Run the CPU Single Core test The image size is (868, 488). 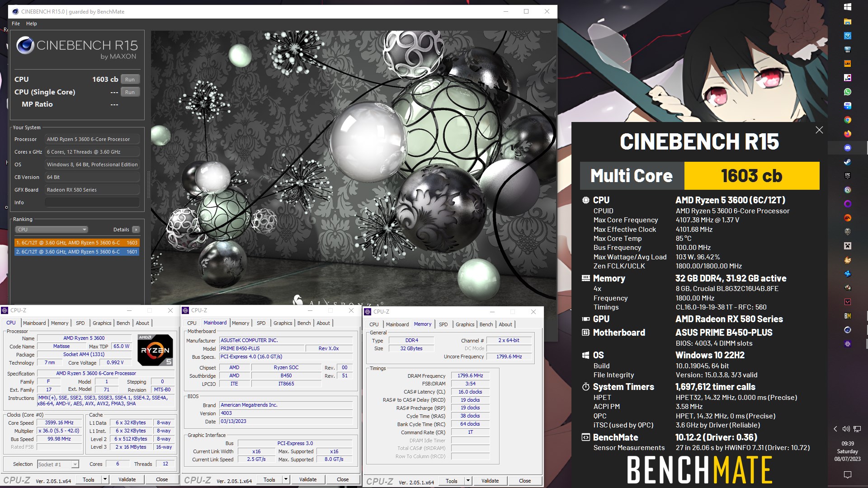point(130,92)
